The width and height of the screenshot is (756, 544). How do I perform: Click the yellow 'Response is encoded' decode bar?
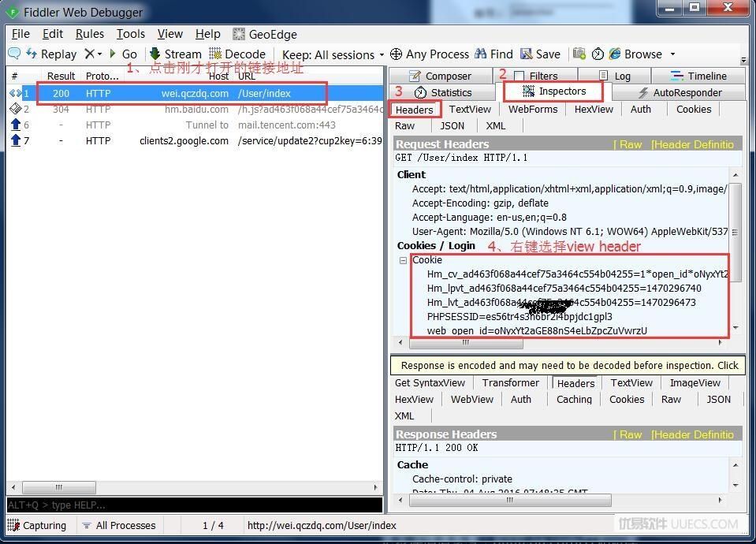568,366
